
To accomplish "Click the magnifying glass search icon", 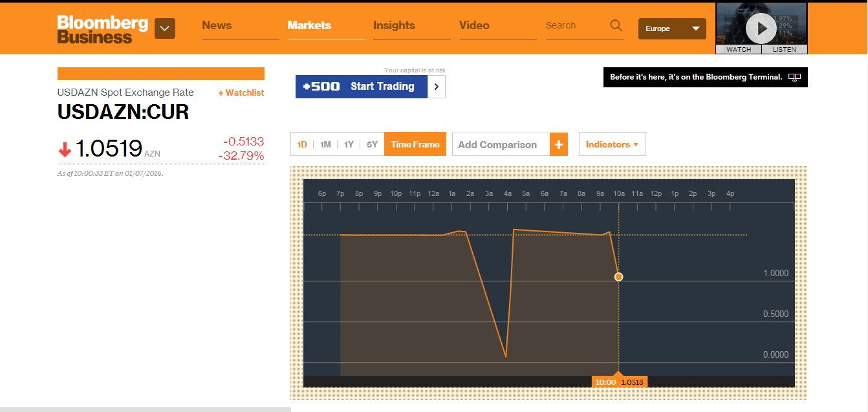I will [616, 26].
